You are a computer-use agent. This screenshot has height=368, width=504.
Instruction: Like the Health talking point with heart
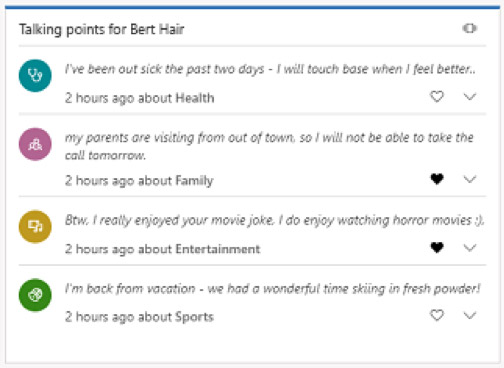click(437, 97)
